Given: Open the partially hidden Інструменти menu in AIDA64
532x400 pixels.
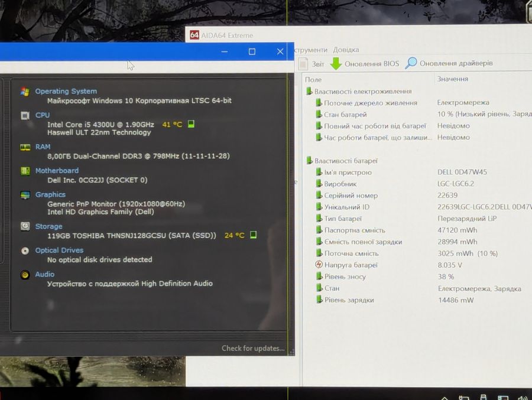Looking at the screenshot, I should pos(311,50).
